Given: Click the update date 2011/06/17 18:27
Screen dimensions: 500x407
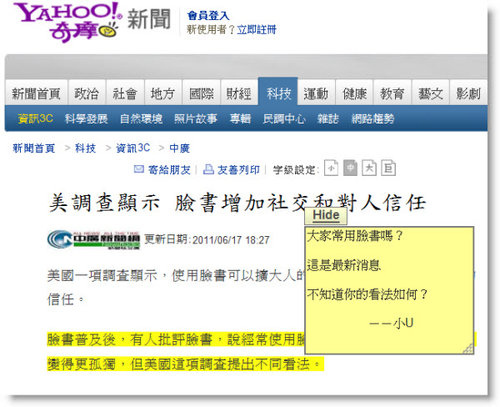Looking at the screenshot, I should [x=231, y=240].
